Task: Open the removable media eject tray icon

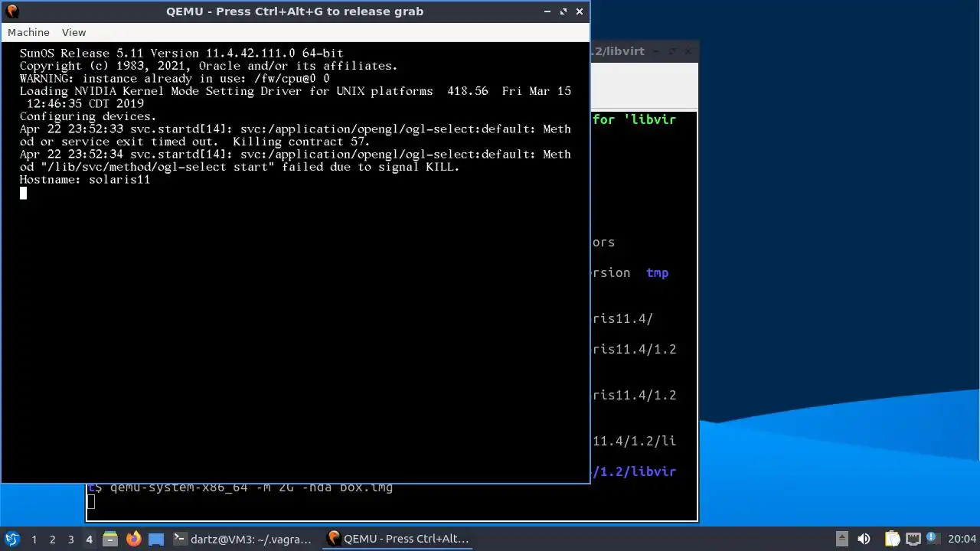Action: (841, 539)
